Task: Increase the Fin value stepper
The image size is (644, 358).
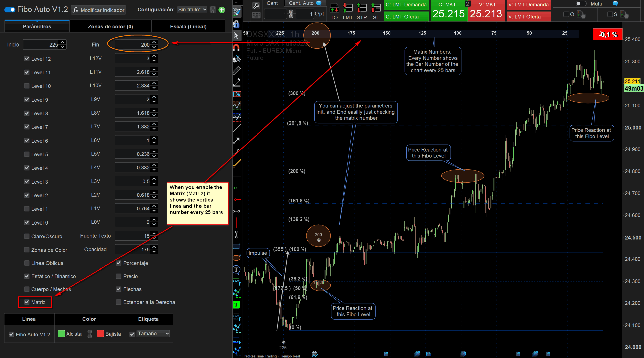Action: click(x=154, y=42)
